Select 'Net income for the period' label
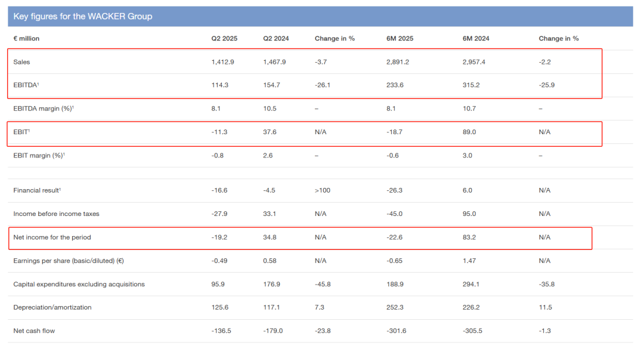The image size is (644, 346). tap(52, 237)
